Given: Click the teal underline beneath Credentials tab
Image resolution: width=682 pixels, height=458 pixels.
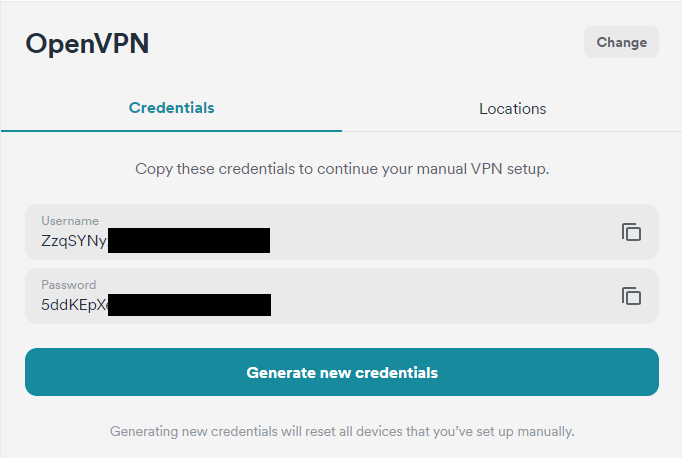Looking at the screenshot, I should click(171, 130).
